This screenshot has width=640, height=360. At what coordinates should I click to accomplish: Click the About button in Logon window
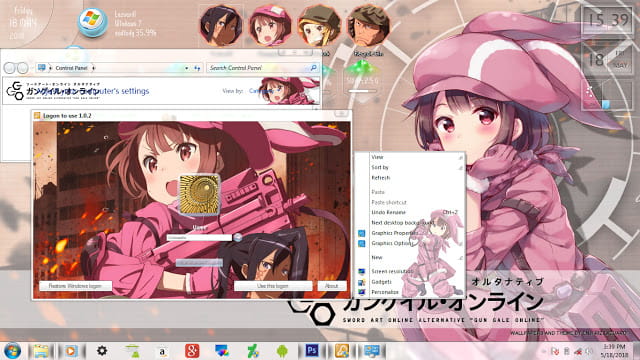(332, 286)
